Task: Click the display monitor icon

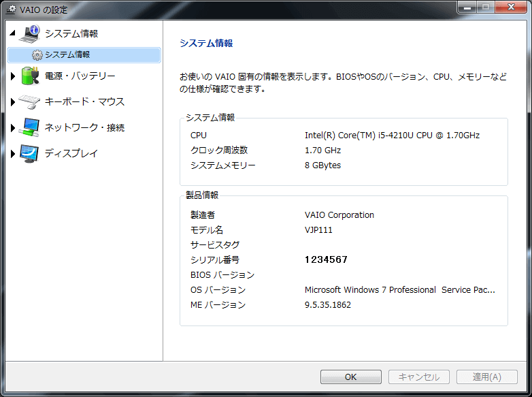Action: click(29, 153)
